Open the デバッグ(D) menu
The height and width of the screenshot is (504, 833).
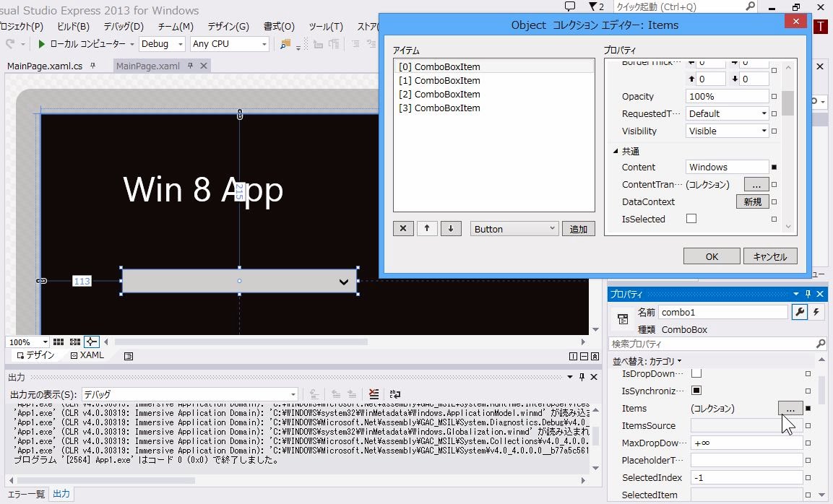[x=123, y=27]
